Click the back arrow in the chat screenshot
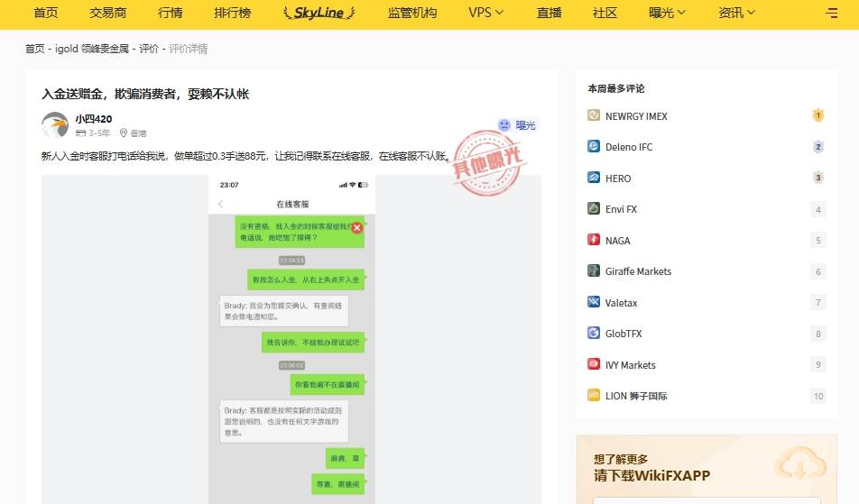 [x=221, y=204]
